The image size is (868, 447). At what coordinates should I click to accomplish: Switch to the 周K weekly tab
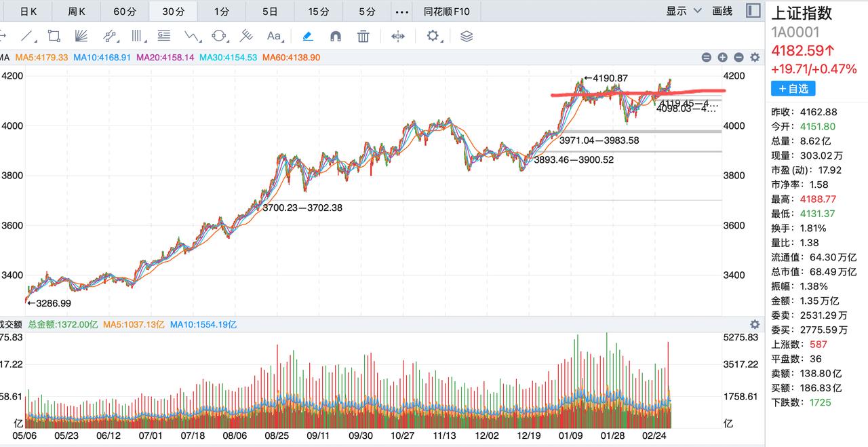click(77, 11)
